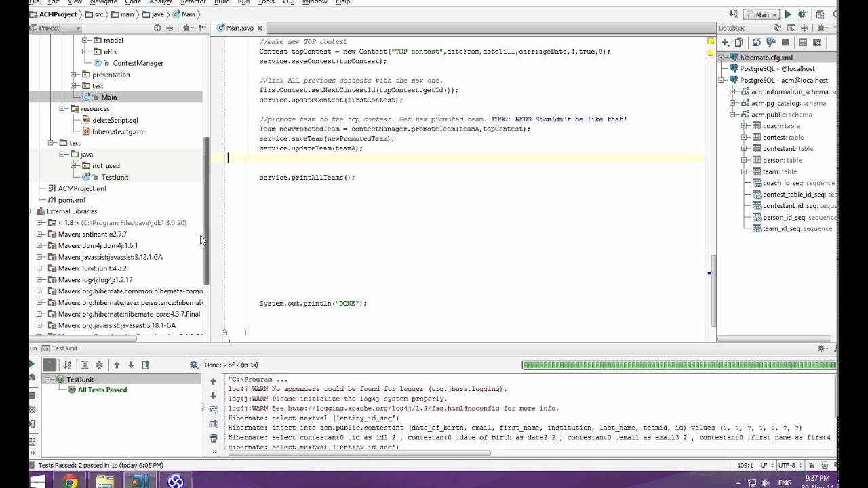
Task: Collapse the resources folder node
Action: (62, 108)
